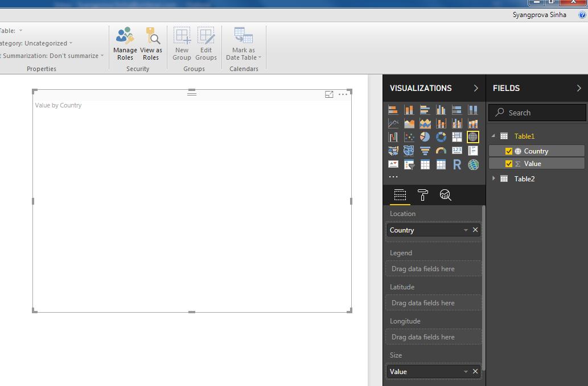Select the Clustered column chart visual
This screenshot has width=588, height=386.
(x=441, y=110)
